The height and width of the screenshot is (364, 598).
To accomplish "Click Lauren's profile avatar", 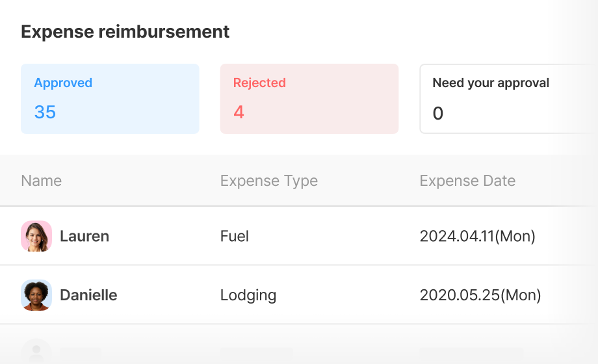I will point(36,236).
